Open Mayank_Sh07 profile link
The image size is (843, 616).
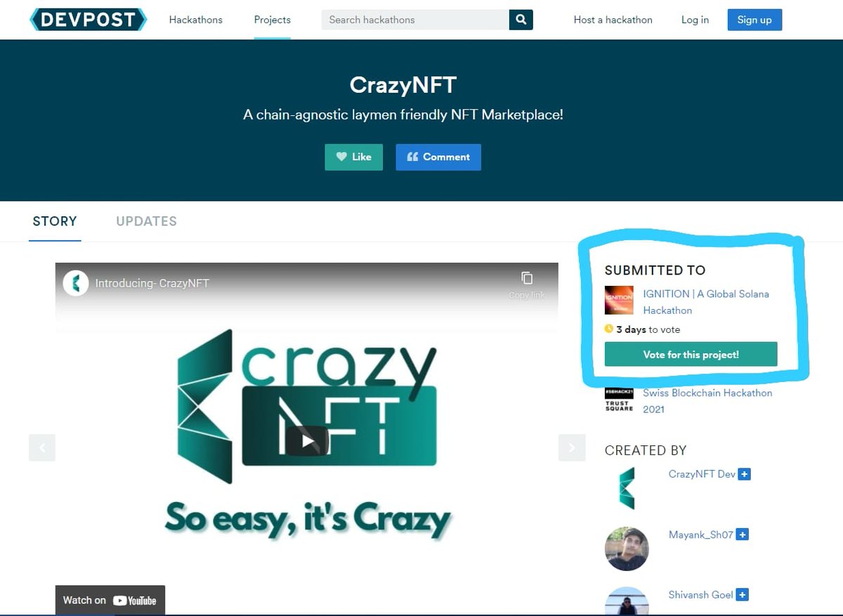pyautogui.click(x=700, y=535)
